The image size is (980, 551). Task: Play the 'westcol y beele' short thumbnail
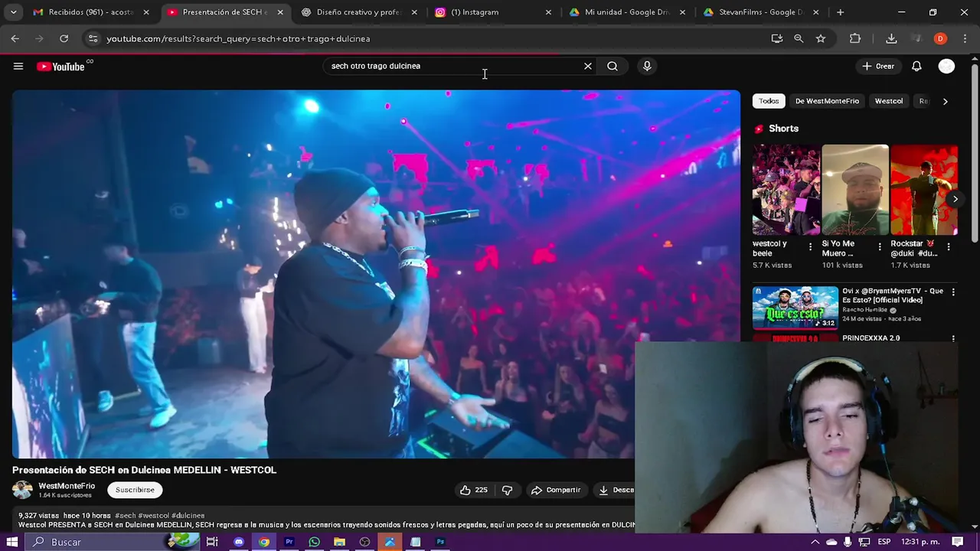point(786,190)
